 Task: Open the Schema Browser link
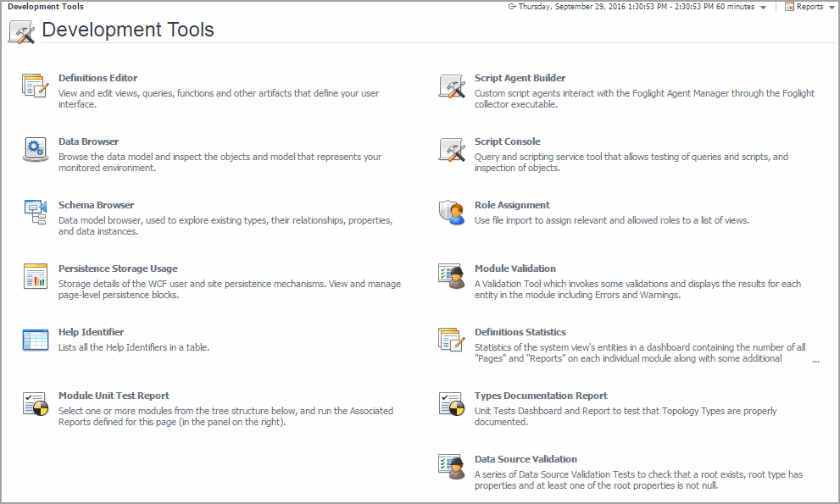96,205
